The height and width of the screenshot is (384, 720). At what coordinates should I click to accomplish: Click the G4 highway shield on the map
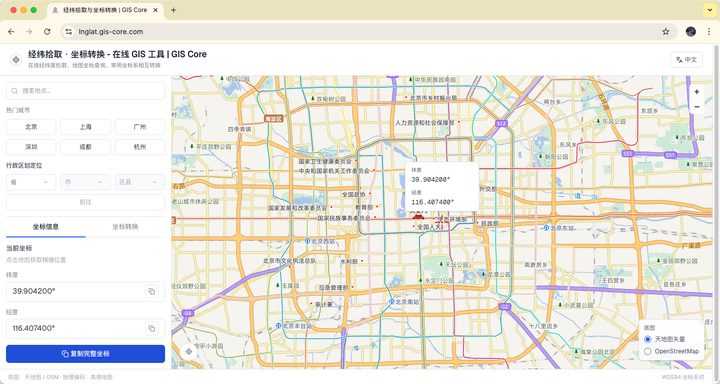187,313
